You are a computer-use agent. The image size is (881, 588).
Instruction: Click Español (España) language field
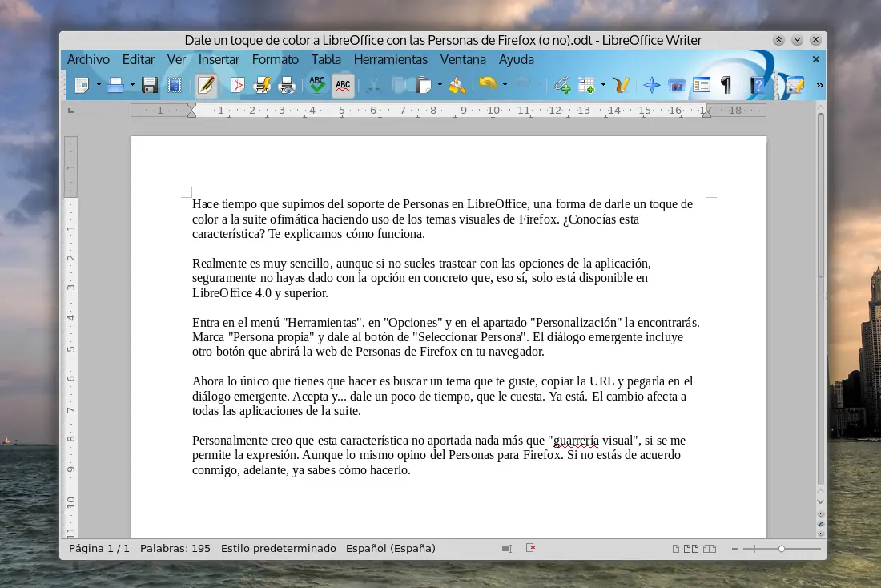point(391,548)
